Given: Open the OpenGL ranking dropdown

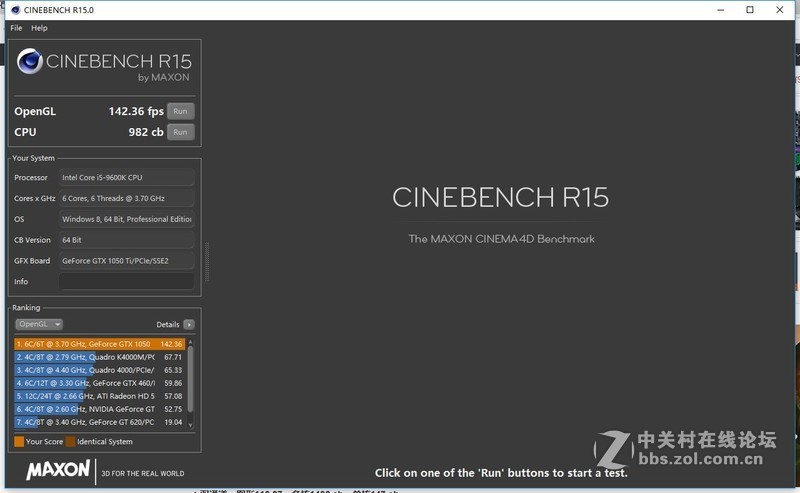Looking at the screenshot, I should click(39, 324).
